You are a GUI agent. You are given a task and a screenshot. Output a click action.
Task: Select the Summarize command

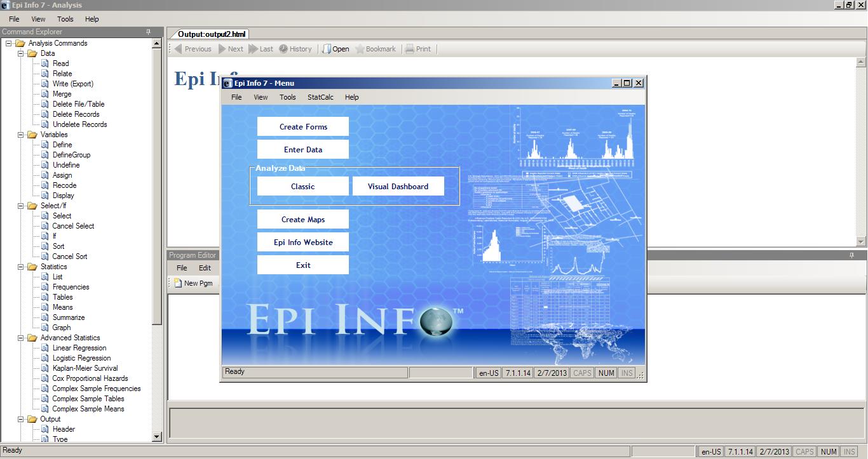pos(69,317)
